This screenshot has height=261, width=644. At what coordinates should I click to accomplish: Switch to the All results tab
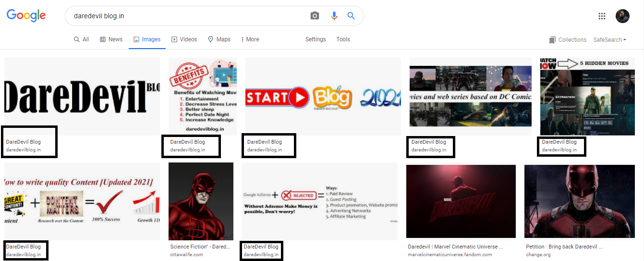(81, 39)
